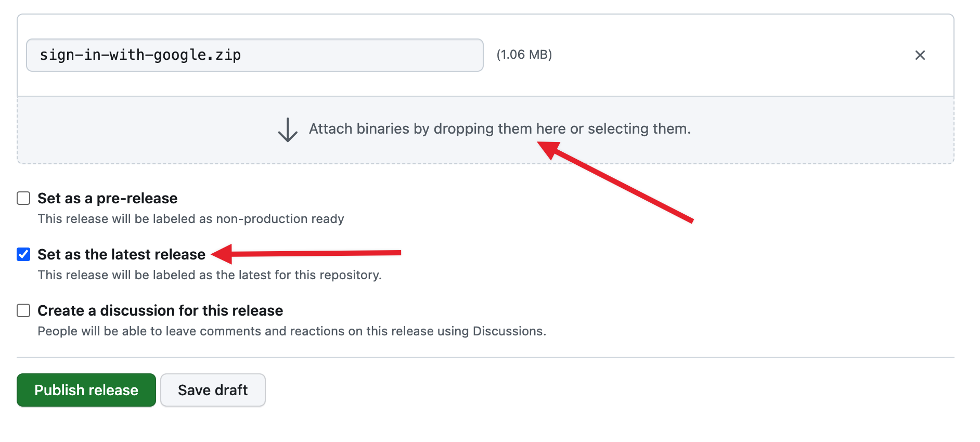Click the (1.06 MB) file size text
This screenshot has width=980, height=442.
pos(524,55)
